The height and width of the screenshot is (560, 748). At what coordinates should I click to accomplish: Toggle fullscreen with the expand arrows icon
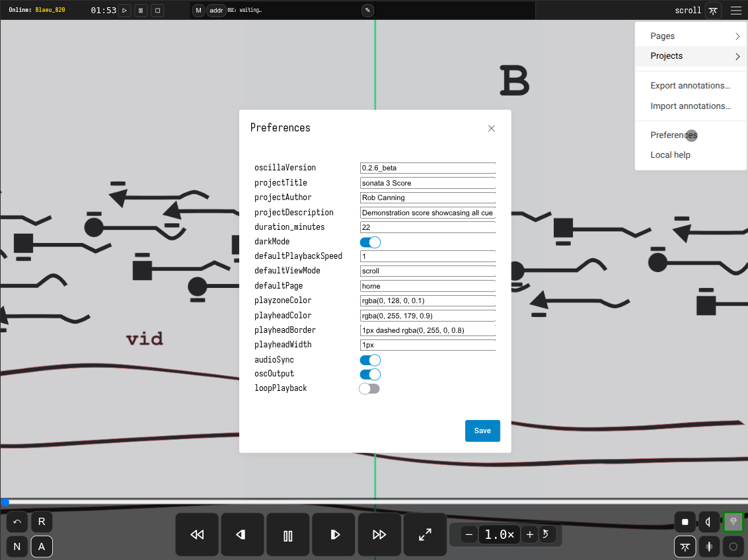425,535
